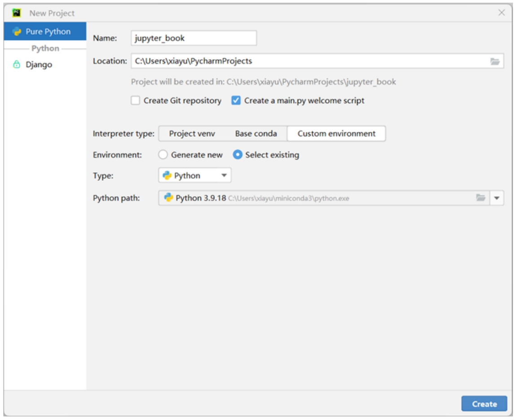Browse for Python path using folder icon
Image resolution: width=517 pixels, height=420 pixels.
tap(481, 197)
